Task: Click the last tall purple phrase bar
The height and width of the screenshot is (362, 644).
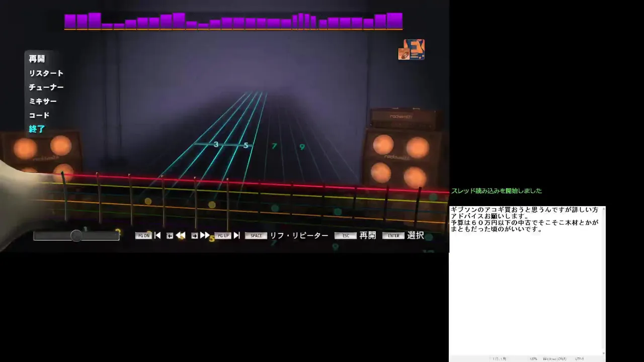Action: pos(394,21)
